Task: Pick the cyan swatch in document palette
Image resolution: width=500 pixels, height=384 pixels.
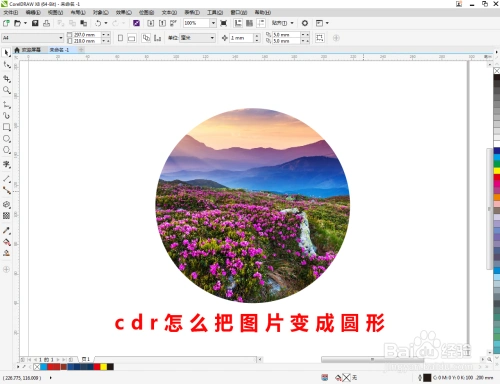Action: click(43, 367)
